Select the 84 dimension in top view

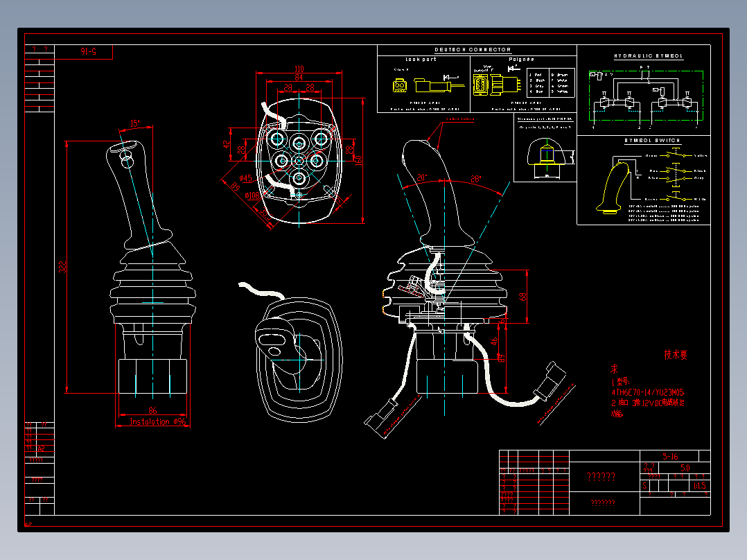[299, 77]
